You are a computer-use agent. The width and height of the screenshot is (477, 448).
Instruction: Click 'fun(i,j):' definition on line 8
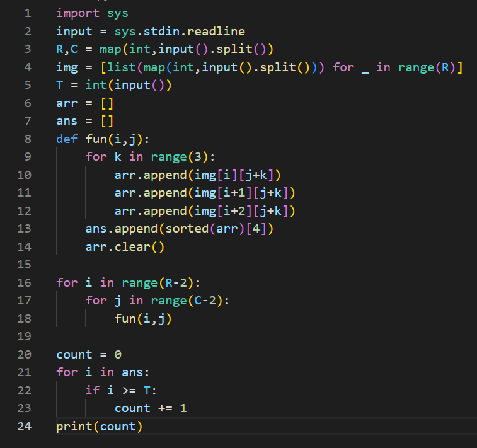tap(117, 139)
